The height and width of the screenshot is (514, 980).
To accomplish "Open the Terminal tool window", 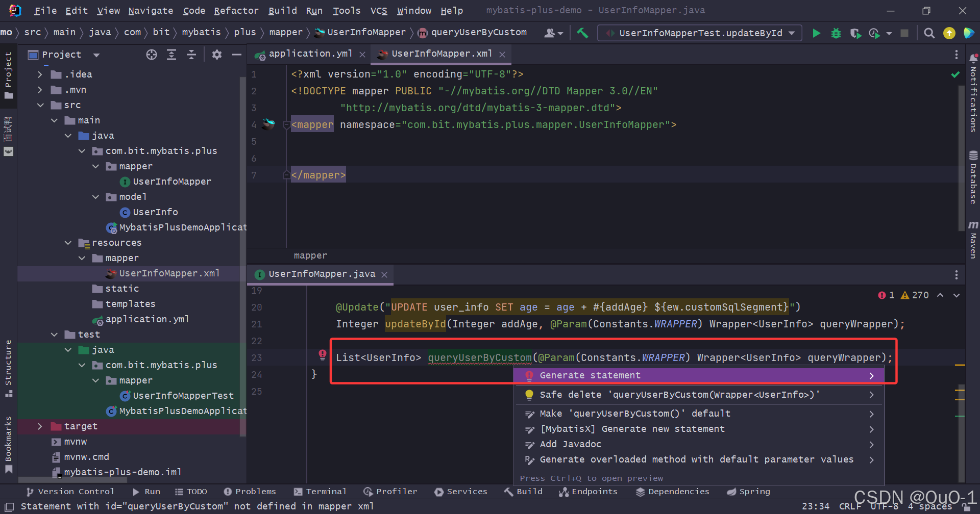I will pyautogui.click(x=320, y=492).
